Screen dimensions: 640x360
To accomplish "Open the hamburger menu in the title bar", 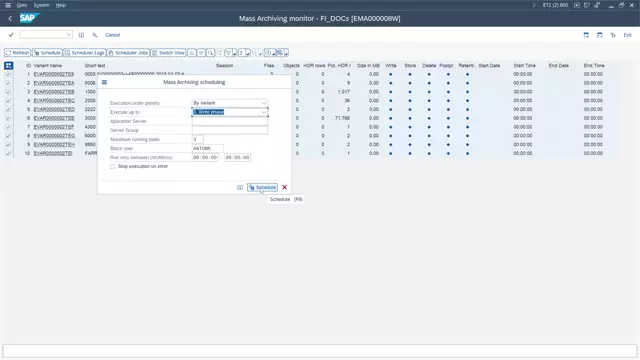I will pyautogui.click(x=8, y=5).
